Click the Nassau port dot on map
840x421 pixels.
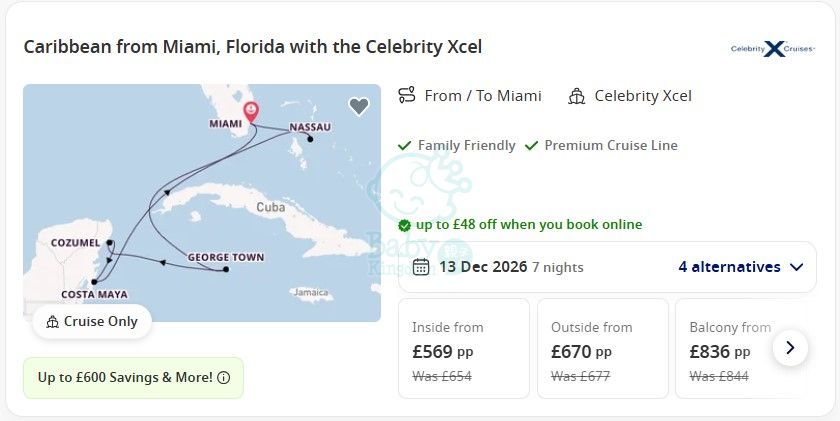coord(310,139)
